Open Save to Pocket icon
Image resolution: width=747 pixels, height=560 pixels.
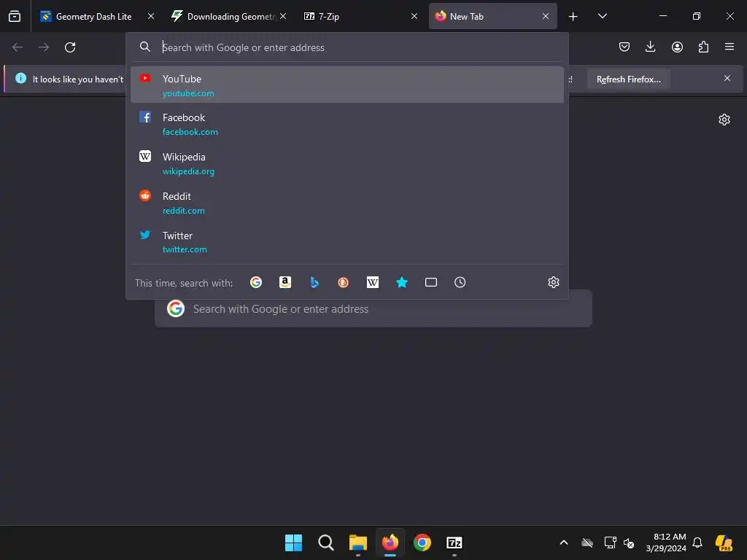point(624,47)
